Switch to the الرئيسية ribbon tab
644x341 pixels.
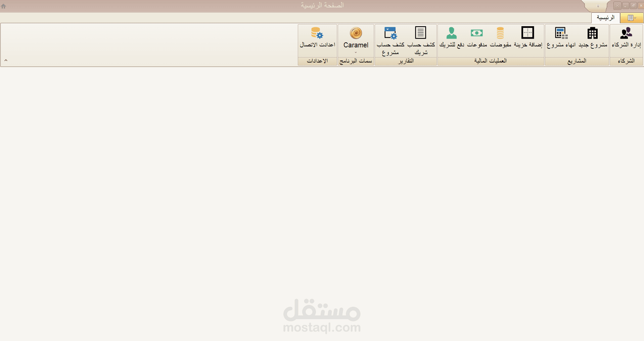605,18
